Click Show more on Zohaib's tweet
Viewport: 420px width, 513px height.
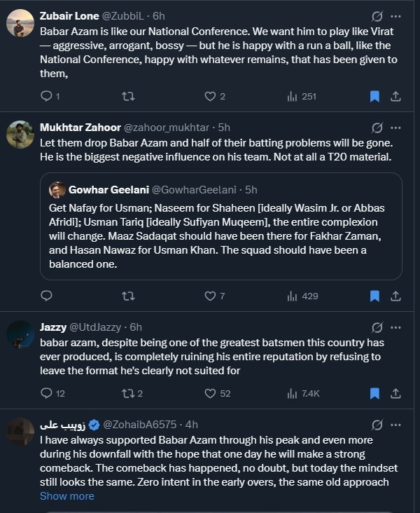(66, 495)
